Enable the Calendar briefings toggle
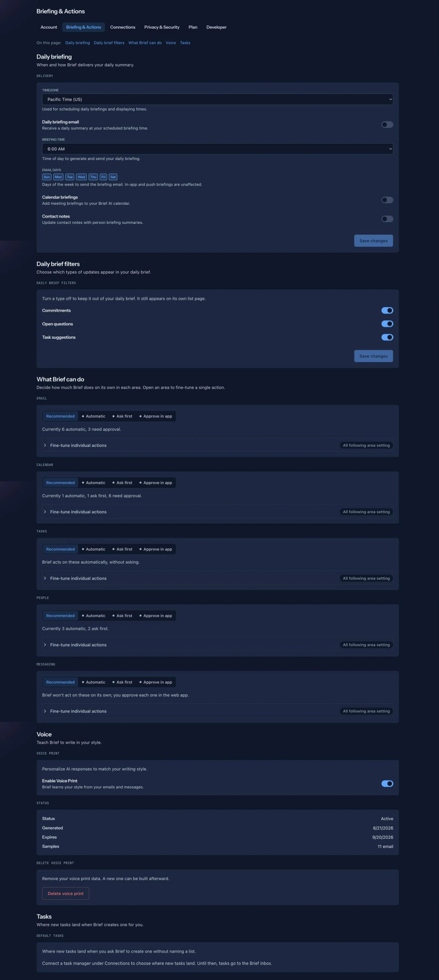439x980 pixels. click(x=387, y=200)
